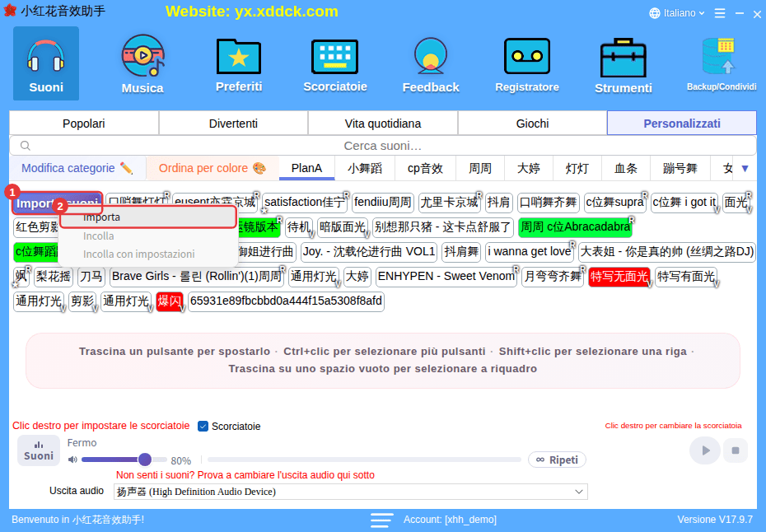Click the search magnifier icon
The width and height of the screenshot is (766, 532).
[26, 146]
